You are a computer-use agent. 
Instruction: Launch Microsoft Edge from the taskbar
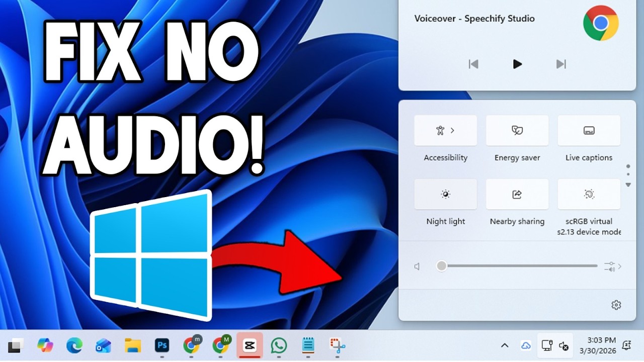74,345
